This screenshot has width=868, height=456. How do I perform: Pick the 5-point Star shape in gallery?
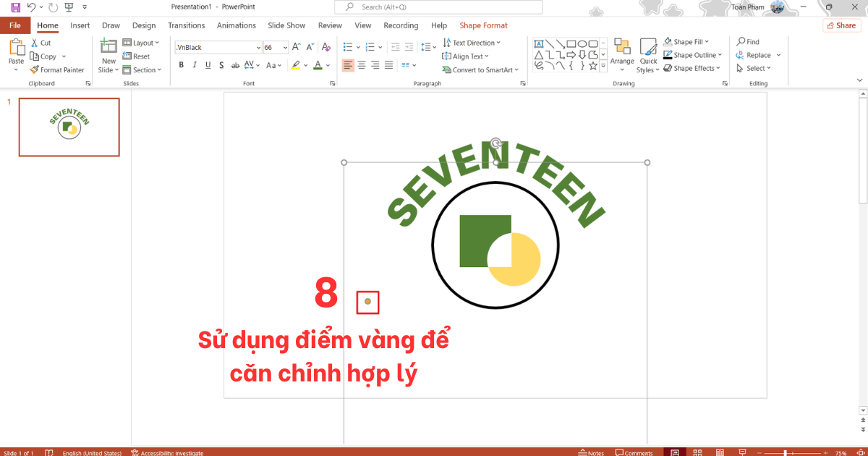tap(593, 65)
